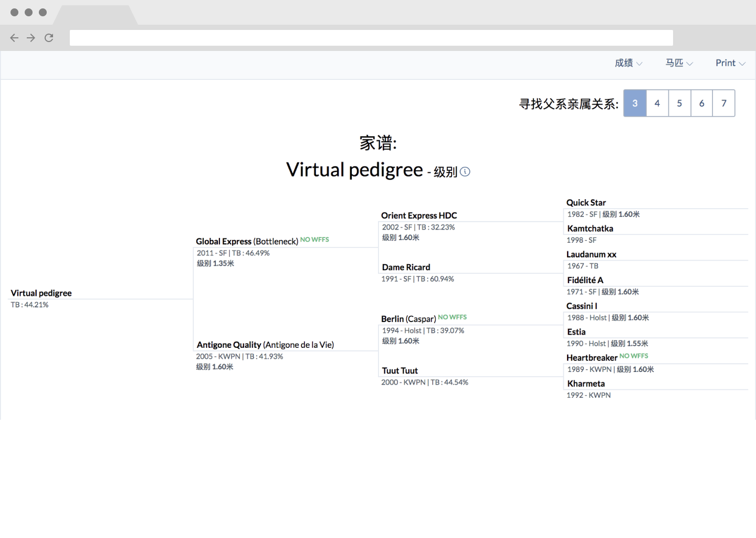Open the Dame Ricard entry
Screen dimensions: 756x538
406,267
